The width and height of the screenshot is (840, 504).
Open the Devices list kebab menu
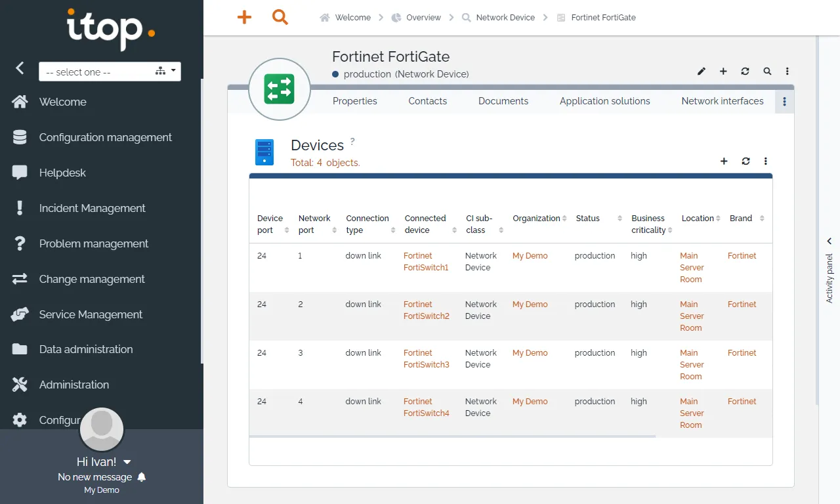[765, 161]
